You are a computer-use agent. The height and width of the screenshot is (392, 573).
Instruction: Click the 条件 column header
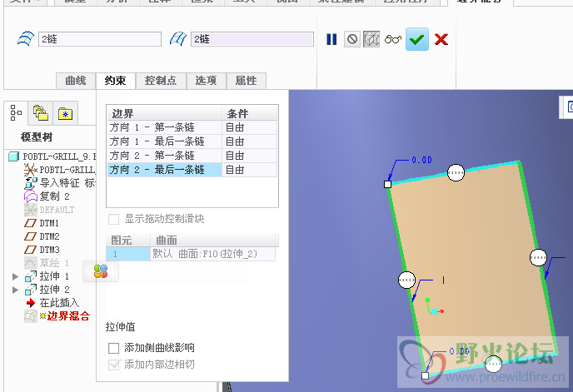250,114
